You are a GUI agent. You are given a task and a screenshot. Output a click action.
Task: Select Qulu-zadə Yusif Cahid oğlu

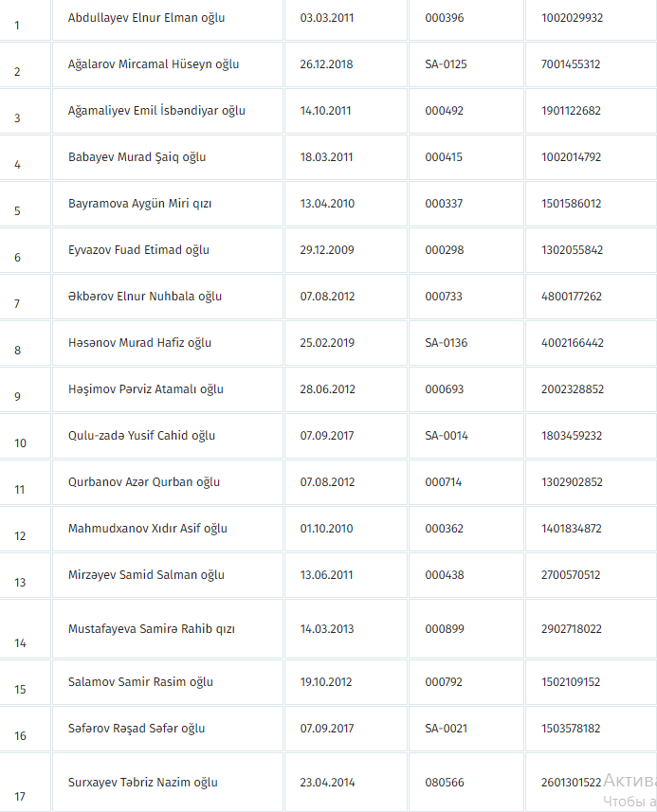(x=141, y=436)
